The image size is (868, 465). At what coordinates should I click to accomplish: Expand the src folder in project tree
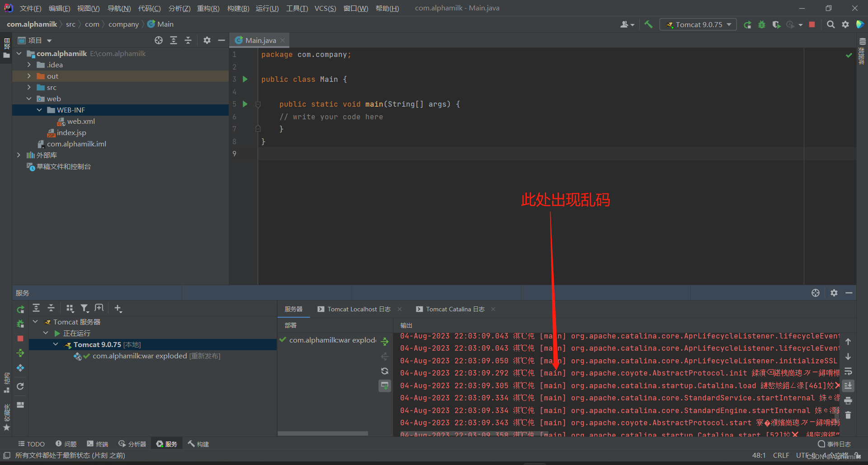29,87
